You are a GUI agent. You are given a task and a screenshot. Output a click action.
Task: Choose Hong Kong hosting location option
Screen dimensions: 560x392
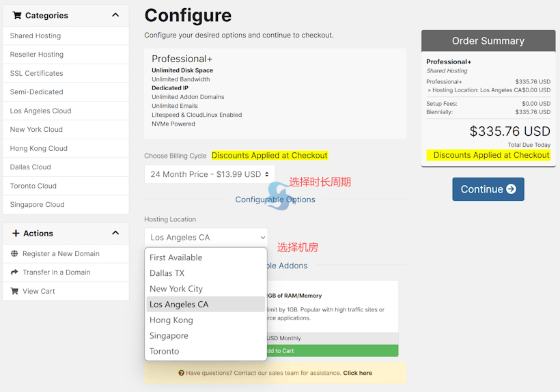[171, 320]
